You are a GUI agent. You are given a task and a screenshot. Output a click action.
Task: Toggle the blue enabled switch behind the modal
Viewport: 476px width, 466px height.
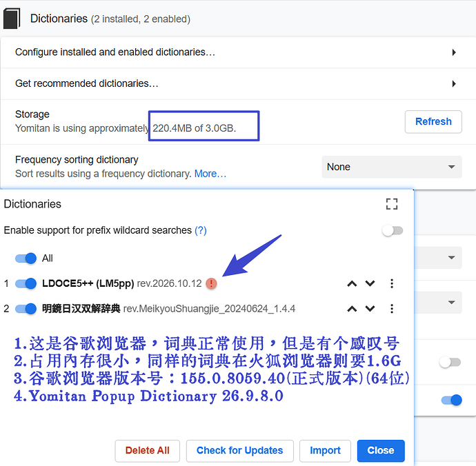point(451,400)
